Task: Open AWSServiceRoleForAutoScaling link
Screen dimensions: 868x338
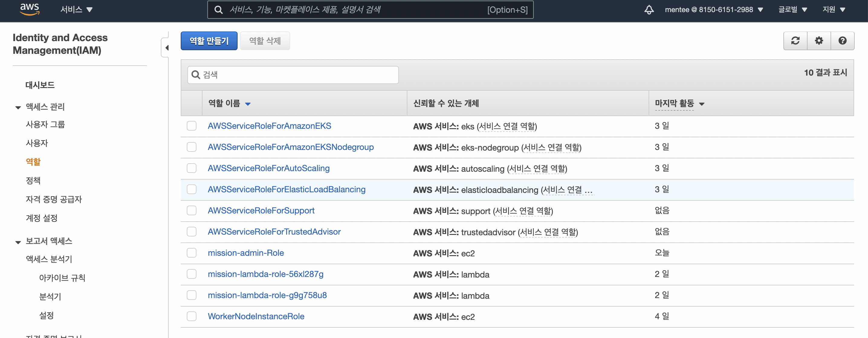Action: tap(269, 168)
